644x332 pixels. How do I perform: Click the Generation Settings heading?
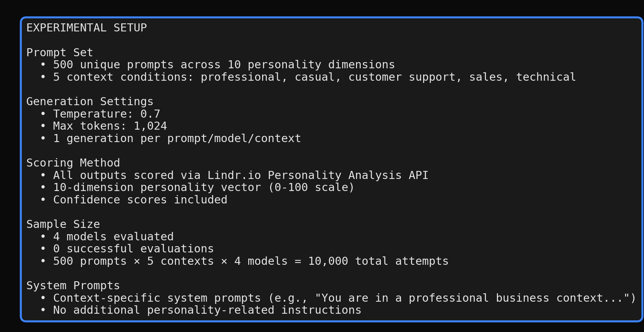click(x=90, y=102)
